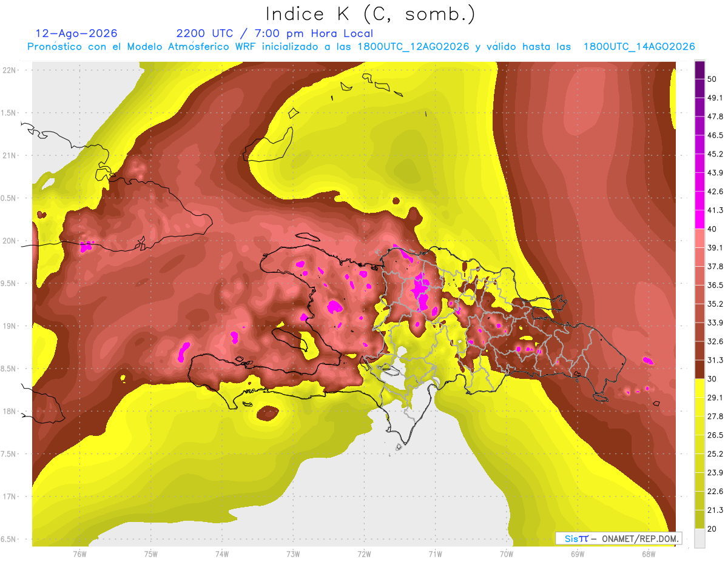Click the color bar value "33.9"
728x562 pixels.
pos(715,323)
